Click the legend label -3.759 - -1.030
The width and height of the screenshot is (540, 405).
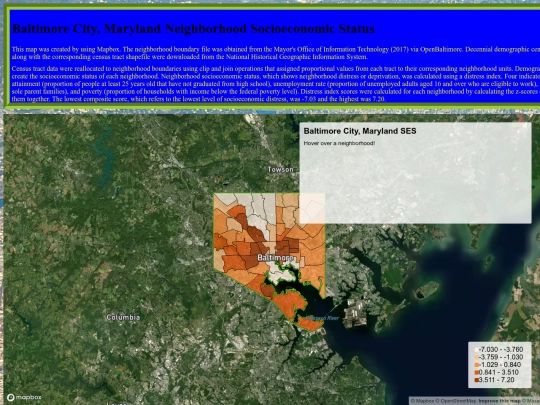coord(501,357)
